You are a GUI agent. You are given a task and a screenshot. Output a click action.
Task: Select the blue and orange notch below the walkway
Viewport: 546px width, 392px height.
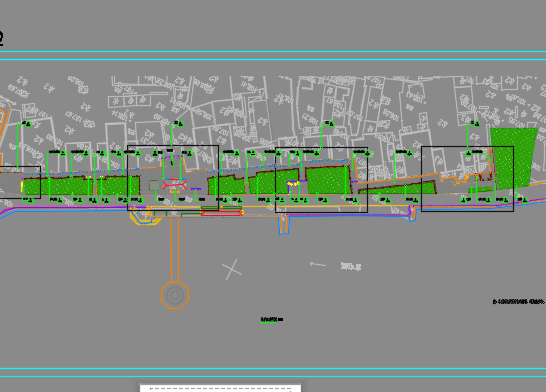(x=284, y=225)
